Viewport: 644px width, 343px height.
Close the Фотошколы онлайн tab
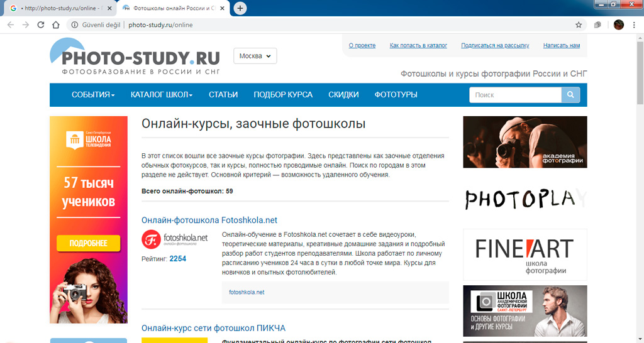(222, 8)
